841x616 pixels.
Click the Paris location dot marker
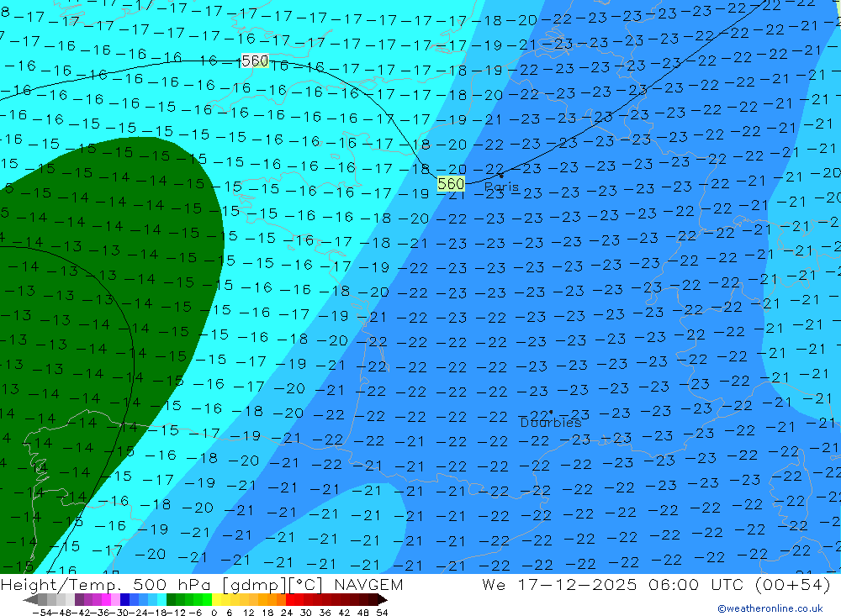[x=501, y=176]
